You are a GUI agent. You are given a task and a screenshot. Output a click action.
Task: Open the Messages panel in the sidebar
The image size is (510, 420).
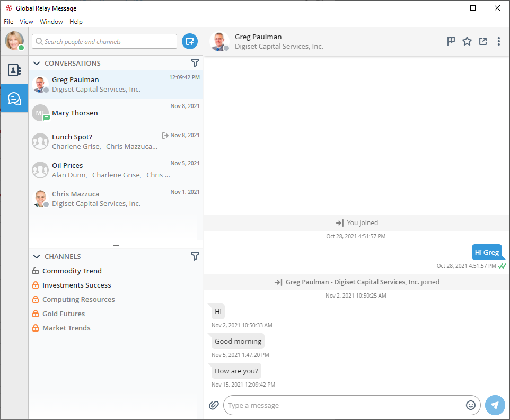[x=14, y=98]
